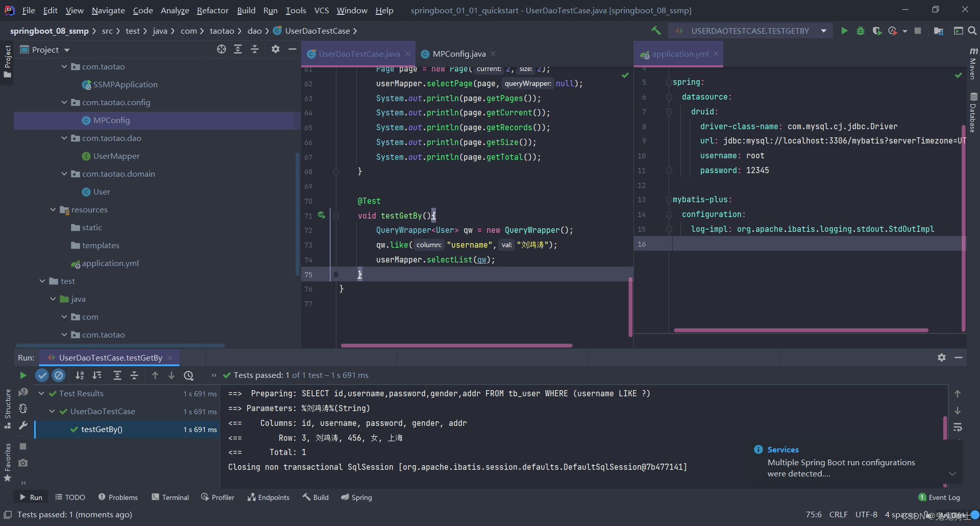The height and width of the screenshot is (526, 980).
Task: Collapse test folder in Project tree
Action: (42, 281)
